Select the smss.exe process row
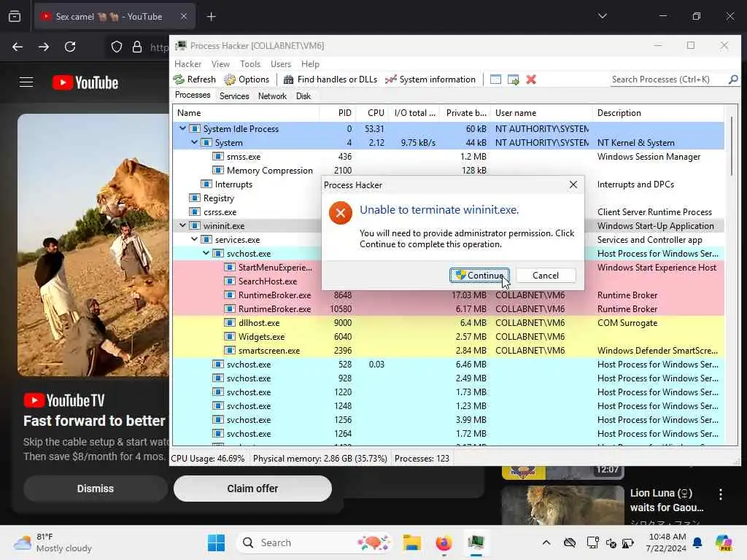The width and height of the screenshot is (747, 560). point(449,157)
